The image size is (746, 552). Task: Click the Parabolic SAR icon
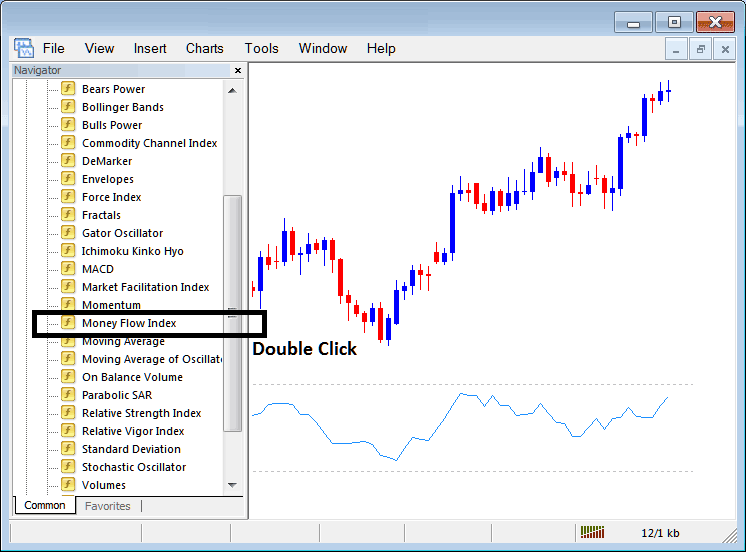[x=68, y=394]
